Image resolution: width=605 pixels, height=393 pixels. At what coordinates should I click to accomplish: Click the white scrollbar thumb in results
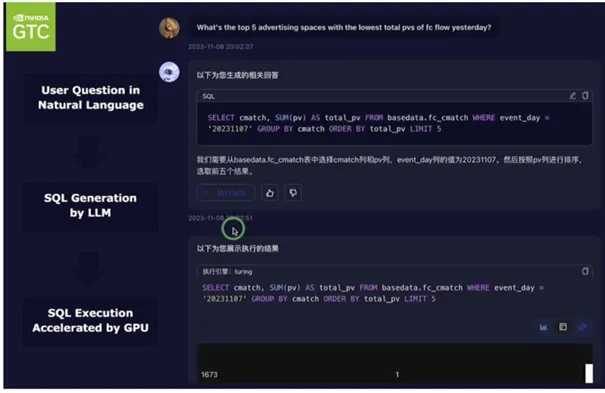589,373
